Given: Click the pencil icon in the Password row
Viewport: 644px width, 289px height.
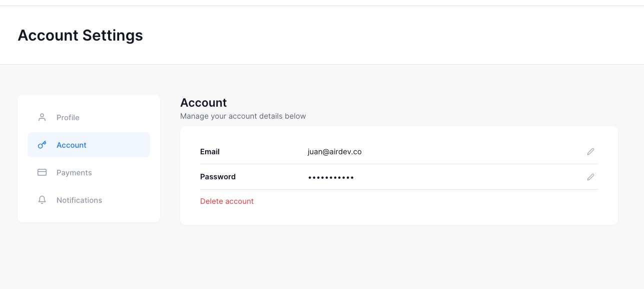Looking at the screenshot, I should tap(590, 177).
